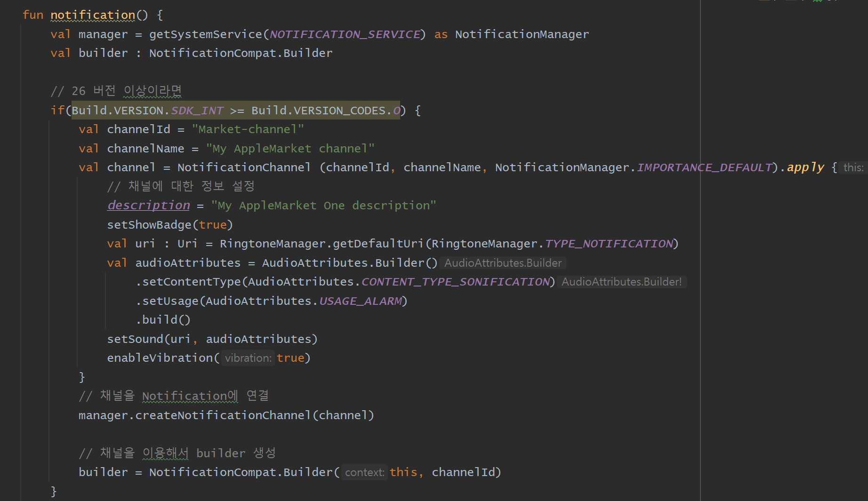Viewport: 868px width, 501px height.
Task: Click the AudioAttributes.Builder! inlay hint
Action: coord(622,282)
